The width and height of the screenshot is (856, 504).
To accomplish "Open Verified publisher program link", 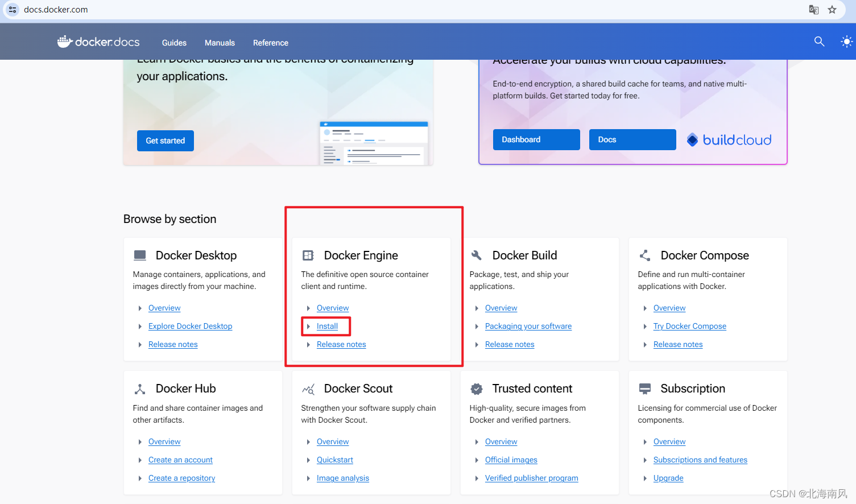I will pyautogui.click(x=532, y=478).
